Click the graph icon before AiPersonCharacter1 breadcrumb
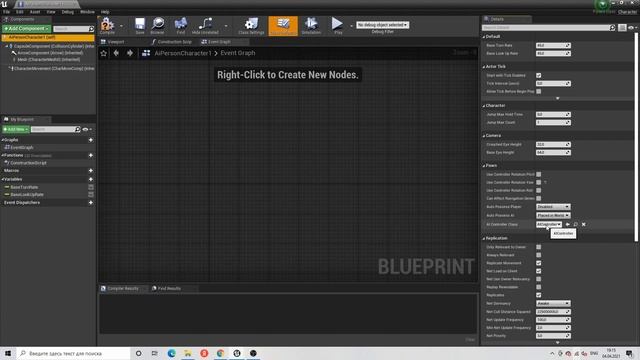Image resolution: width=640 pixels, height=360 pixels. (x=146, y=53)
